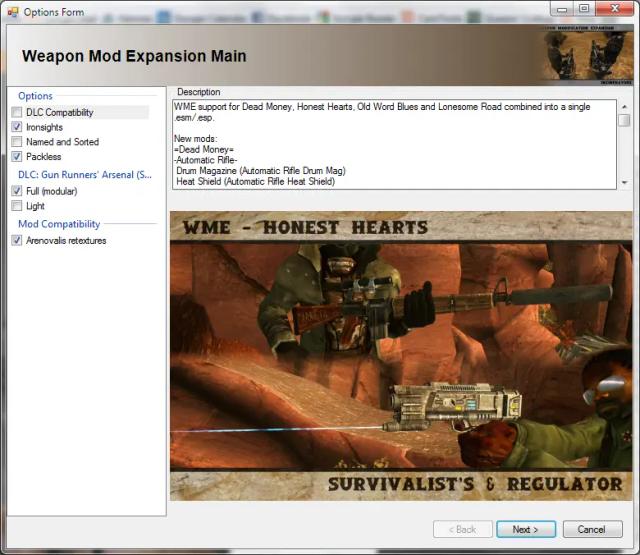The width and height of the screenshot is (640, 555).
Task: Uncheck Arenovalis retextures compatibility
Action: pos(17,240)
